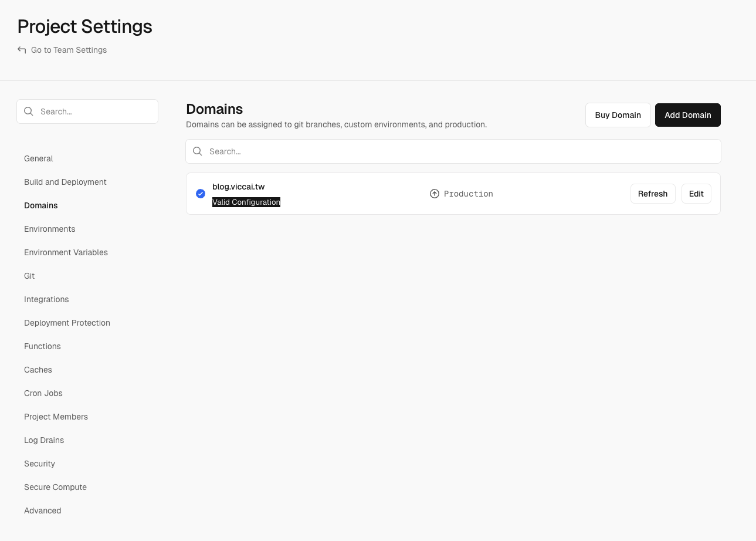The image size is (756, 541).
Task: Refresh the blog.viccai.tw domain
Action: pos(652,194)
